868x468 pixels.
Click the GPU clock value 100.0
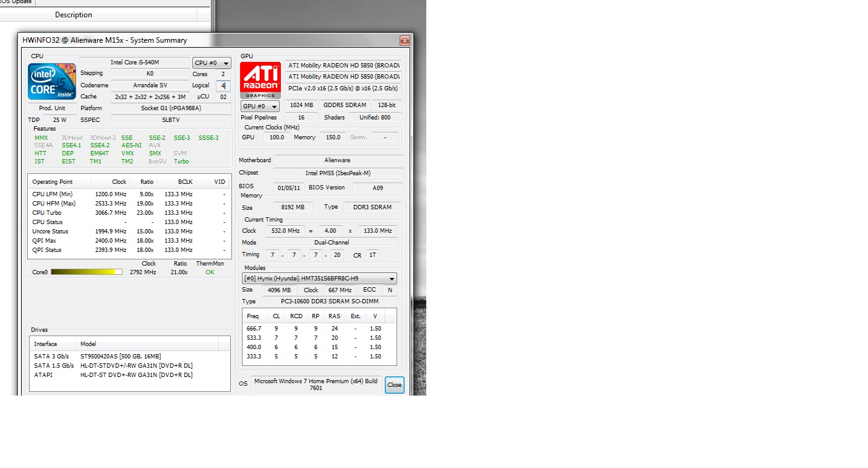coord(277,137)
